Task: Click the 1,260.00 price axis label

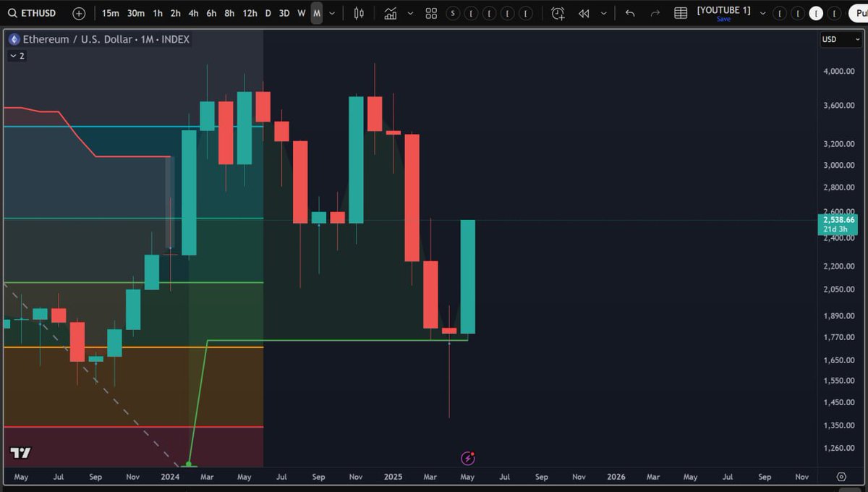Action: click(839, 449)
